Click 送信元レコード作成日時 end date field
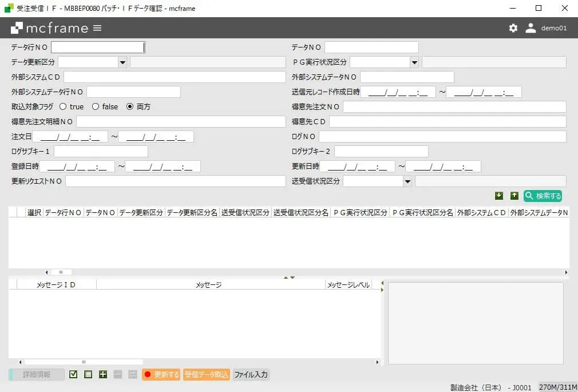The height and width of the screenshot is (392, 578). point(484,92)
